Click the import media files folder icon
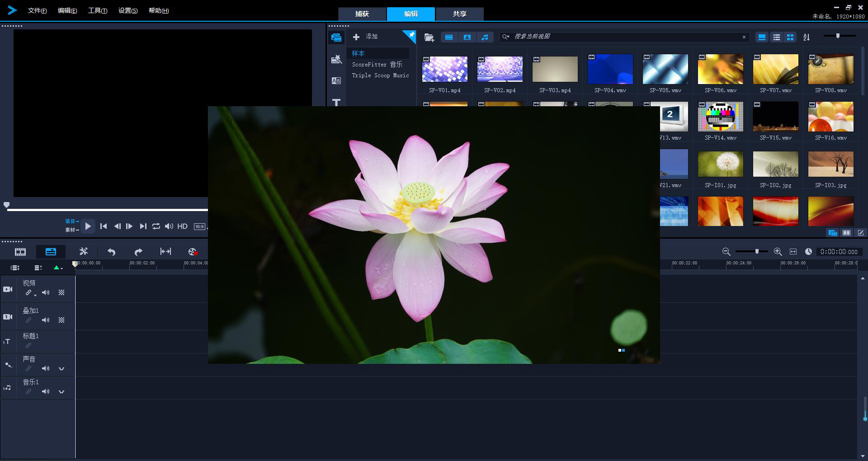Image resolution: width=868 pixels, height=461 pixels. click(x=429, y=38)
